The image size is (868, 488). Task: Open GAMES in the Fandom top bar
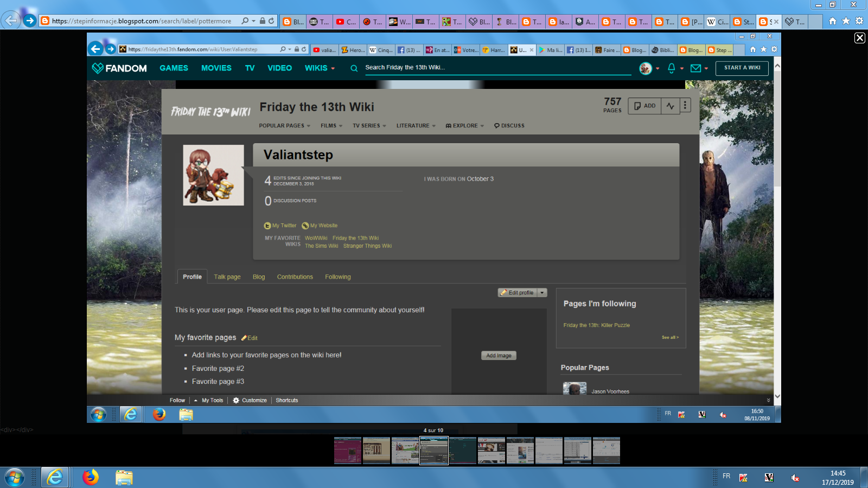174,68
